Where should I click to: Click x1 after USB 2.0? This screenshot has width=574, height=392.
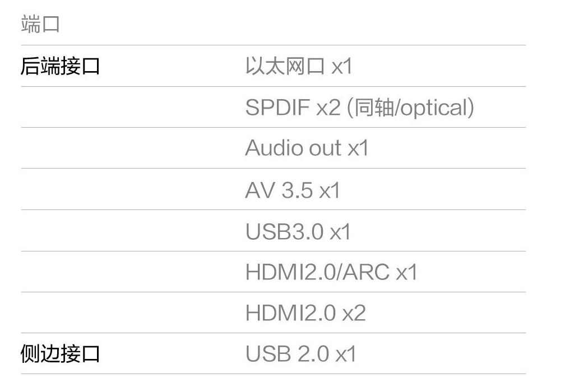[345, 354]
